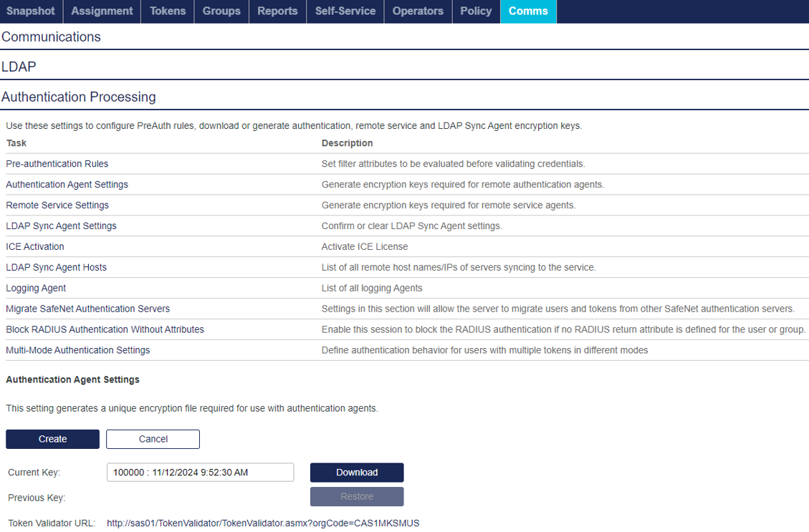809x532 pixels.
Task: Open Block RADIUS Authentication Without Attributes
Action: pos(105,329)
